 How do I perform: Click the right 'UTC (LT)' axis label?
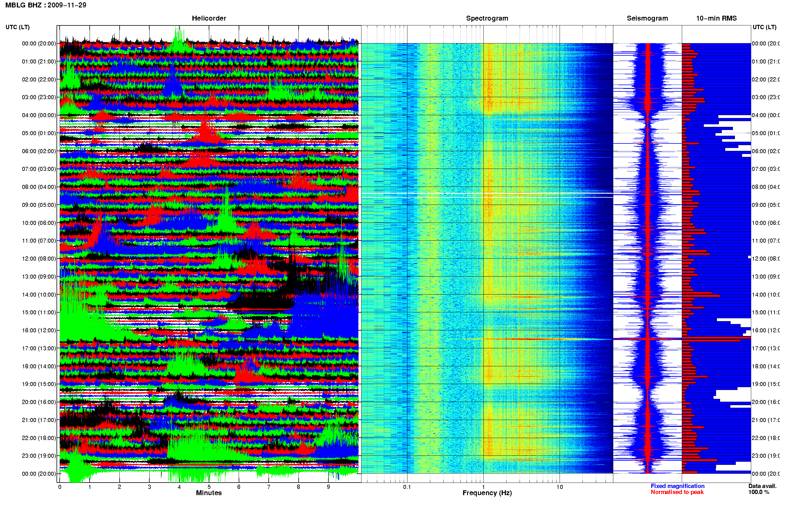tap(764, 27)
